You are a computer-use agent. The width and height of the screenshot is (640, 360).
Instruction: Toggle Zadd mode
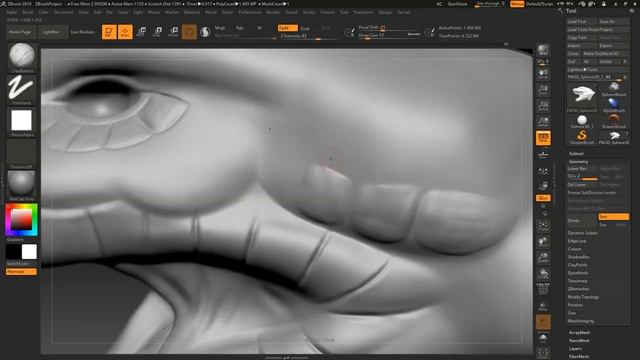coord(288,28)
